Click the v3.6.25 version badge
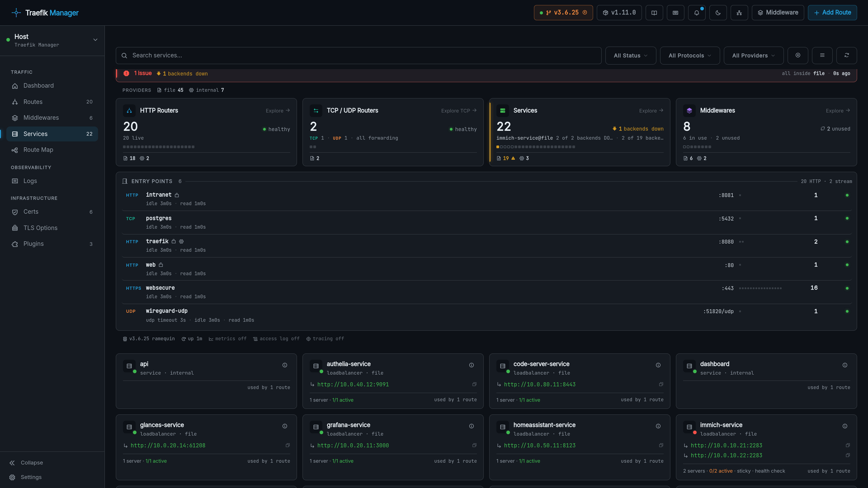The width and height of the screenshot is (868, 488). 563,13
